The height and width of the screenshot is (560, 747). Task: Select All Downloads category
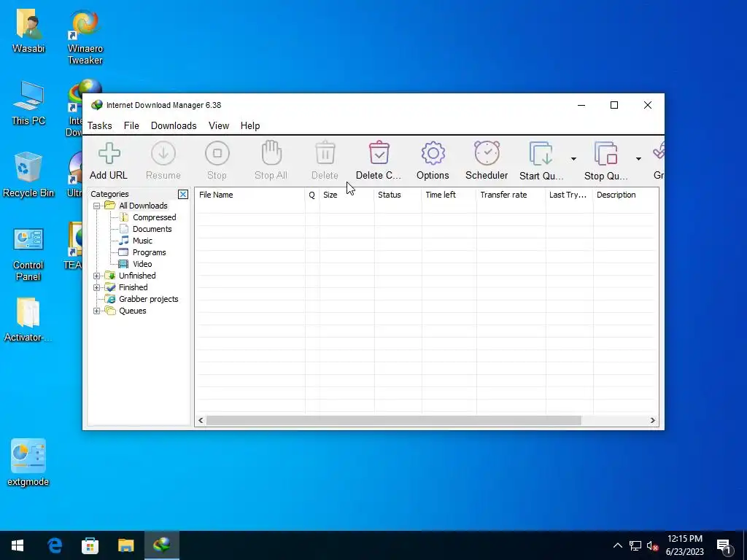[143, 206]
